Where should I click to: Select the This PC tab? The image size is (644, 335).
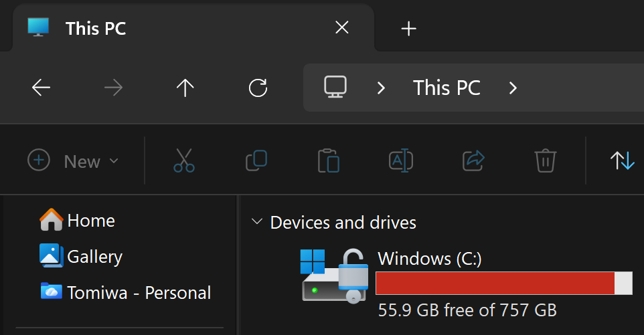tap(193, 28)
